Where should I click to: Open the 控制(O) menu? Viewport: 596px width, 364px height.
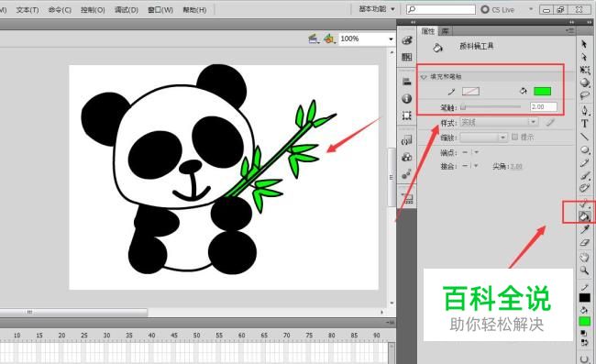pos(93,10)
